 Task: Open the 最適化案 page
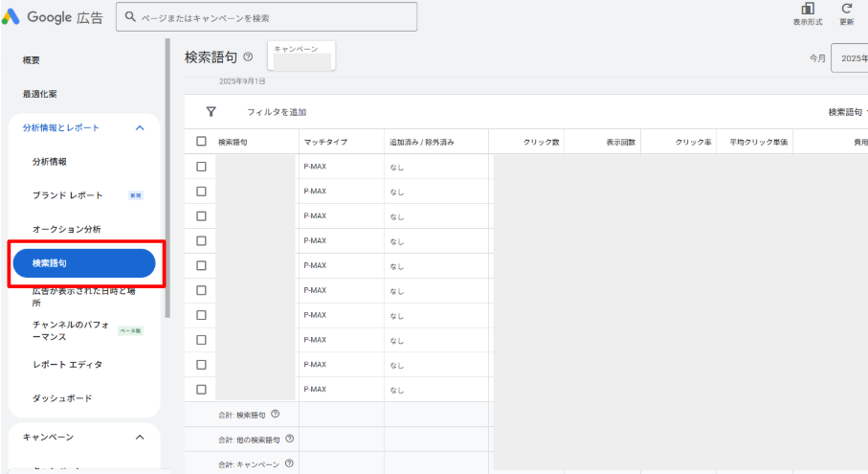coord(40,94)
